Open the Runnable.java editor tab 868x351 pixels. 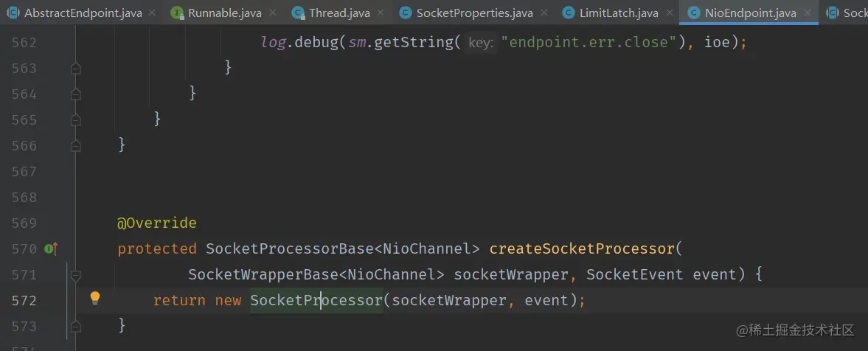click(223, 13)
